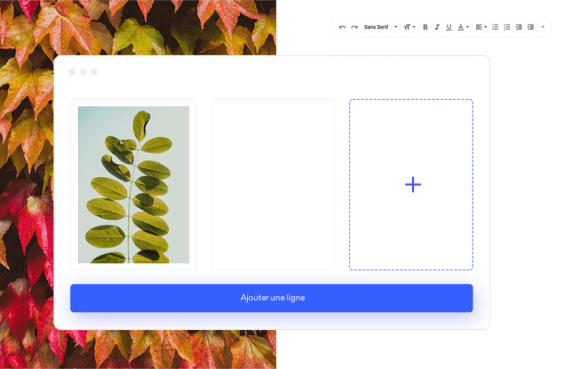Click the dashed add block placeholder
The width and height of the screenshot is (570, 369).
coord(411,184)
